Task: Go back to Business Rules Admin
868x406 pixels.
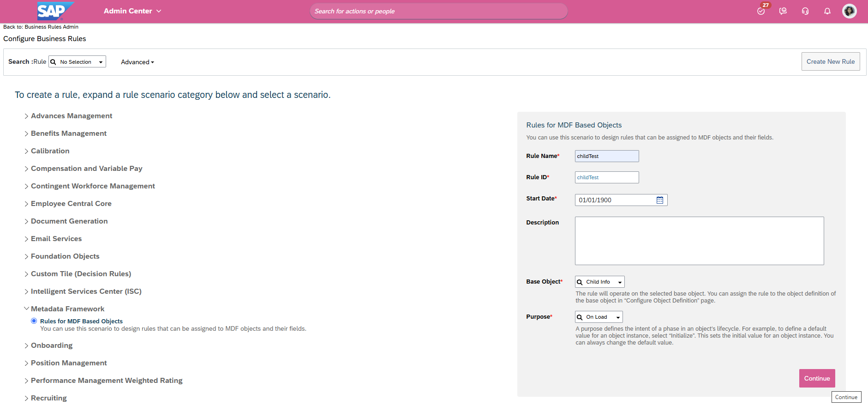Action: (x=41, y=27)
